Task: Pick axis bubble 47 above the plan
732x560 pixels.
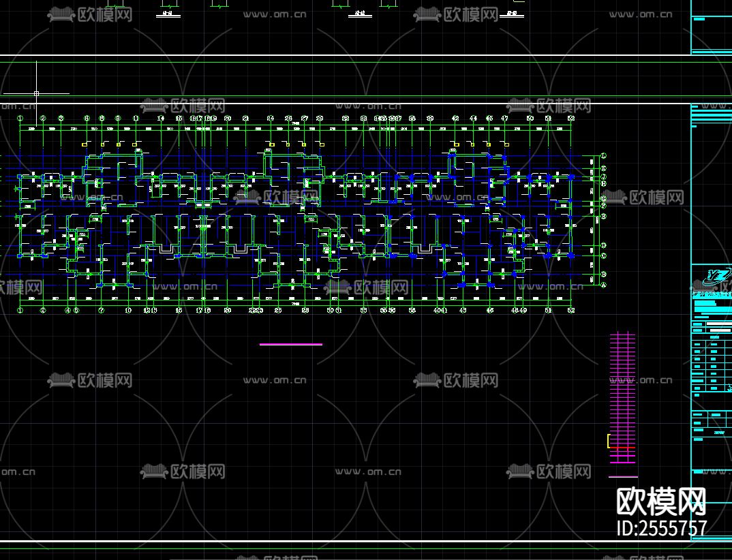Action: [504, 119]
